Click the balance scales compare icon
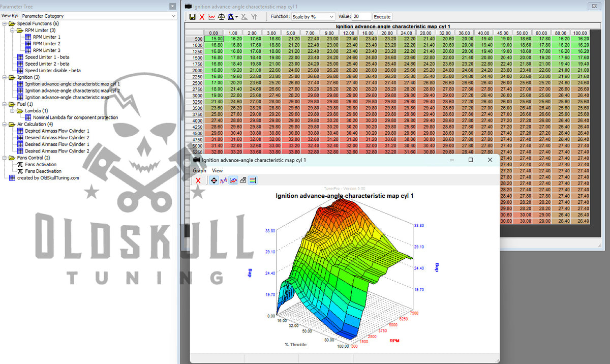The width and height of the screenshot is (610, 364). click(221, 17)
